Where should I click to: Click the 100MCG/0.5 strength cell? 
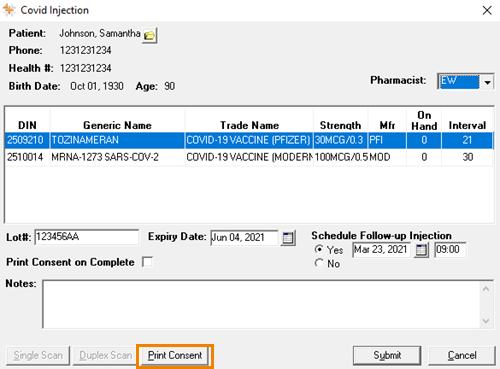(341, 157)
